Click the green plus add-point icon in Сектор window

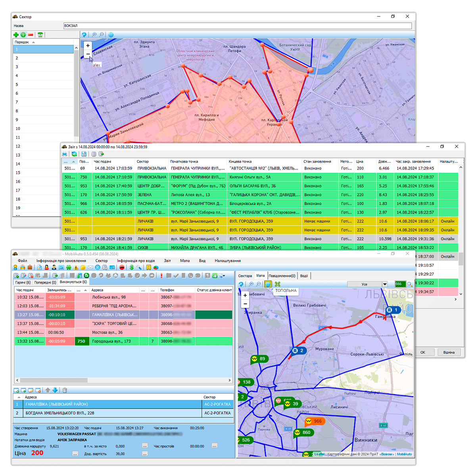[x=16, y=35]
